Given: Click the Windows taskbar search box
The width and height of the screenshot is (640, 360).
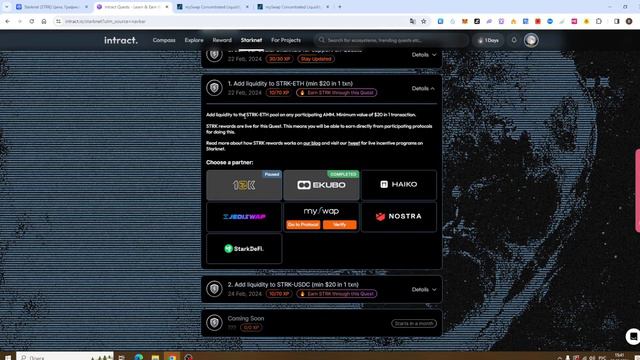Looking at the screenshot, I should point(65,357).
